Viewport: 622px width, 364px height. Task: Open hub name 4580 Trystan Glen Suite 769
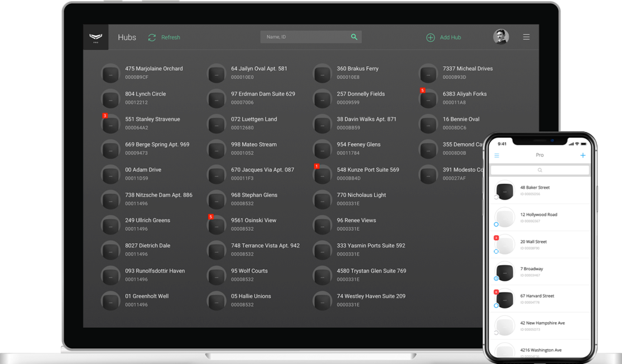pyautogui.click(x=371, y=271)
